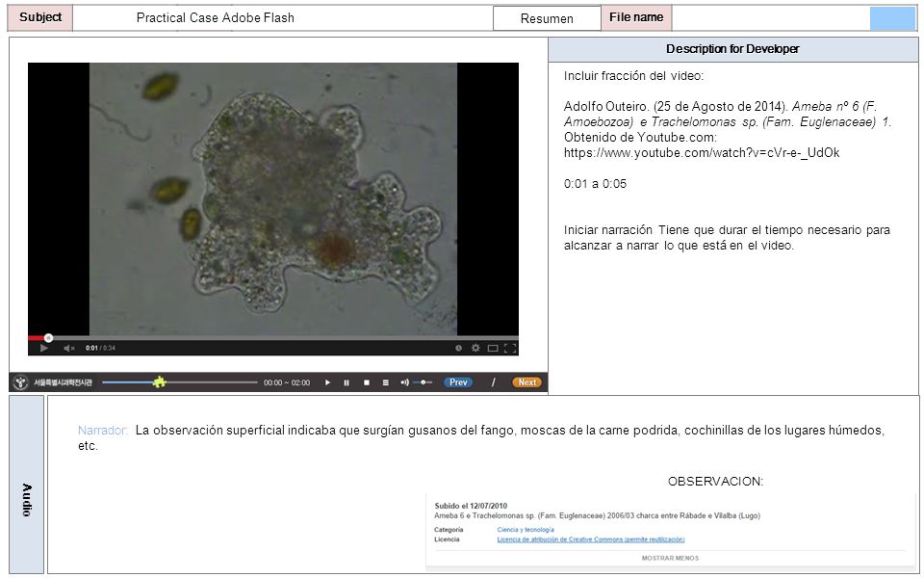Click the Description for Developer header
The width and height of the screenshot is (924, 578).
733,49
